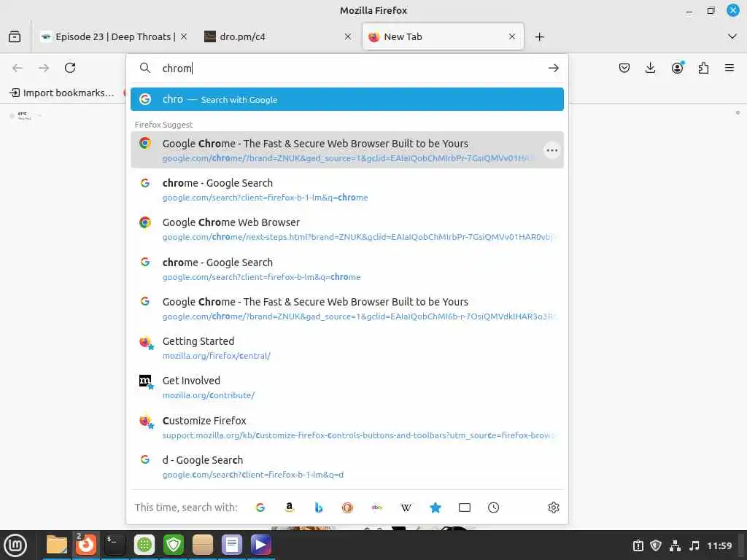Search this time with Amazon

pyautogui.click(x=289, y=507)
